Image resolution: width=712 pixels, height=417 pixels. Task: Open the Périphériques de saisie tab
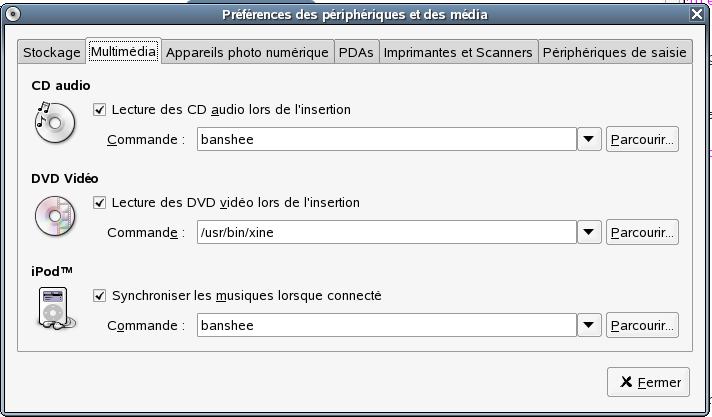[615, 52]
